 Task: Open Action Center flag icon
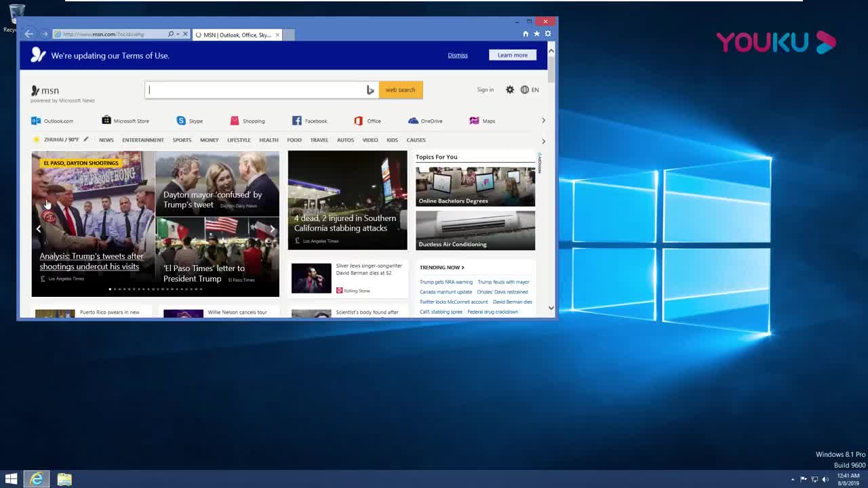click(x=804, y=480)
